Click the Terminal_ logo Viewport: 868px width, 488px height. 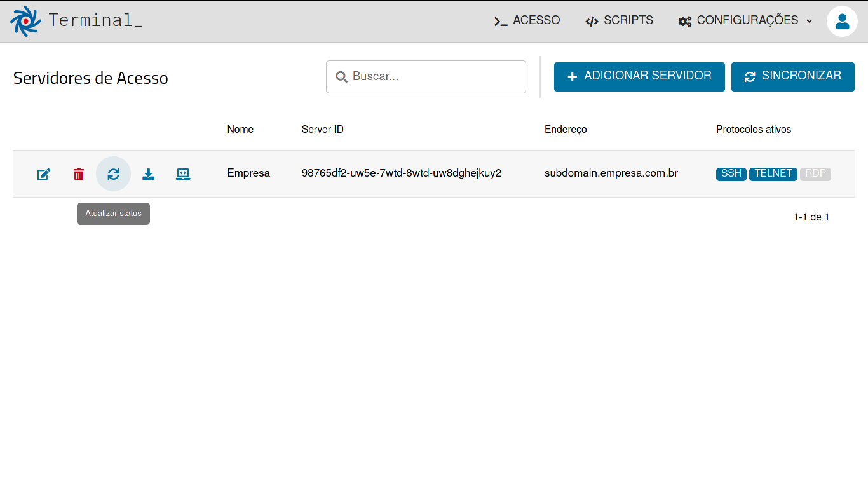coord(76,21)
